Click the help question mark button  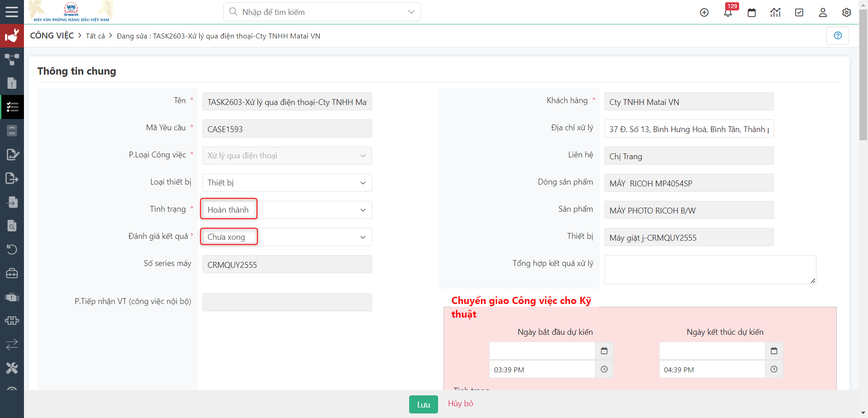tap(838, 35)
